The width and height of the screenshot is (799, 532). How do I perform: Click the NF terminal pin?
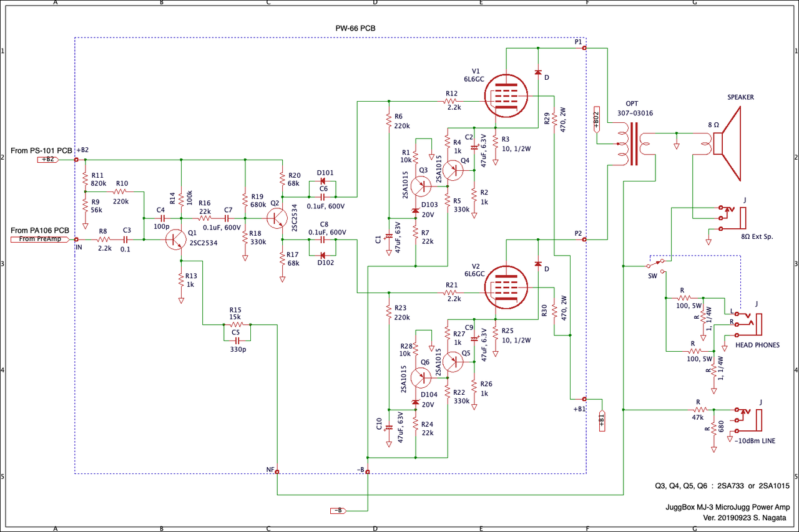(x=277, y=472)
